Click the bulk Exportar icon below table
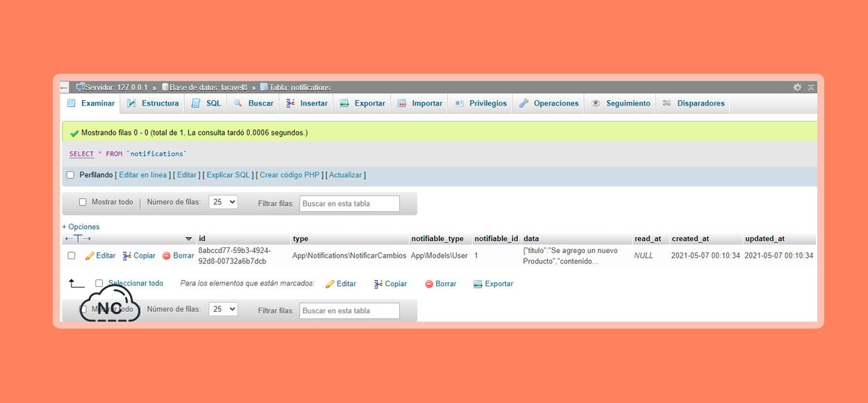 pos(478,283)
